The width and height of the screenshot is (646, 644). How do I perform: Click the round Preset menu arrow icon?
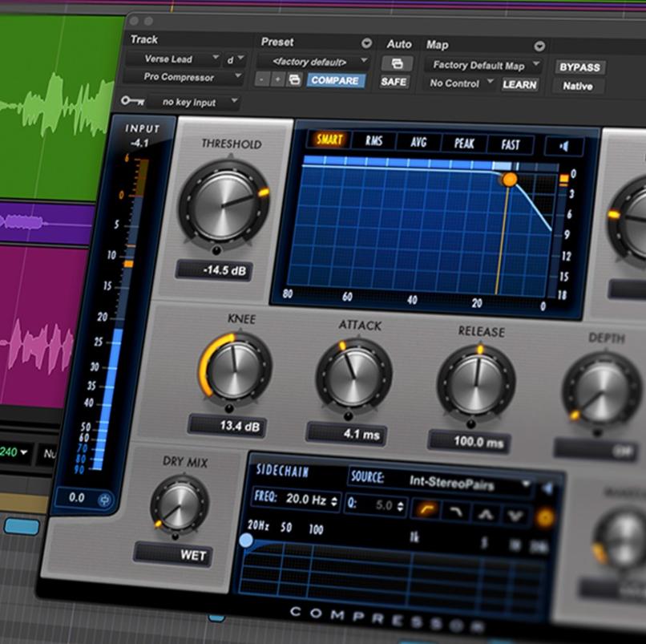(x=366, y=43)
